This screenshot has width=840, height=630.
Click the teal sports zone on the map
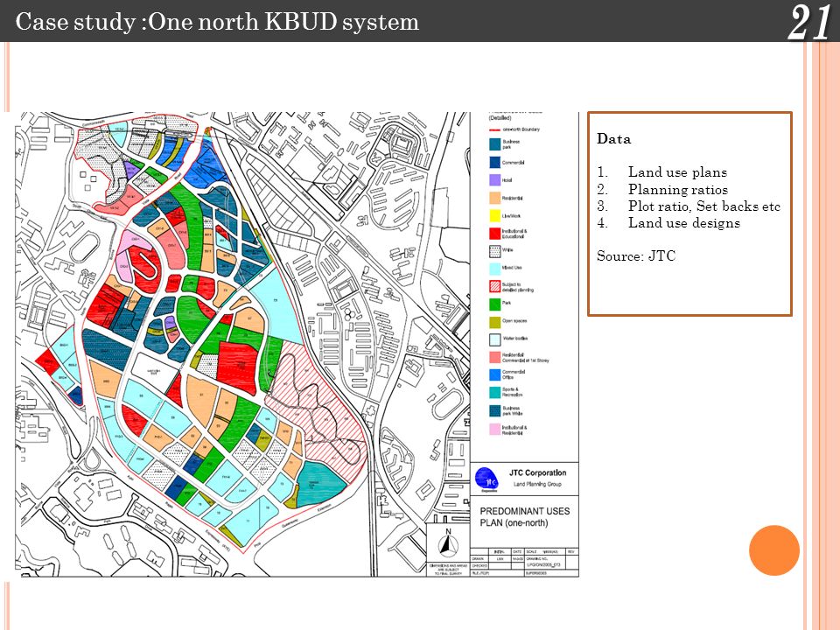(320, 485)
